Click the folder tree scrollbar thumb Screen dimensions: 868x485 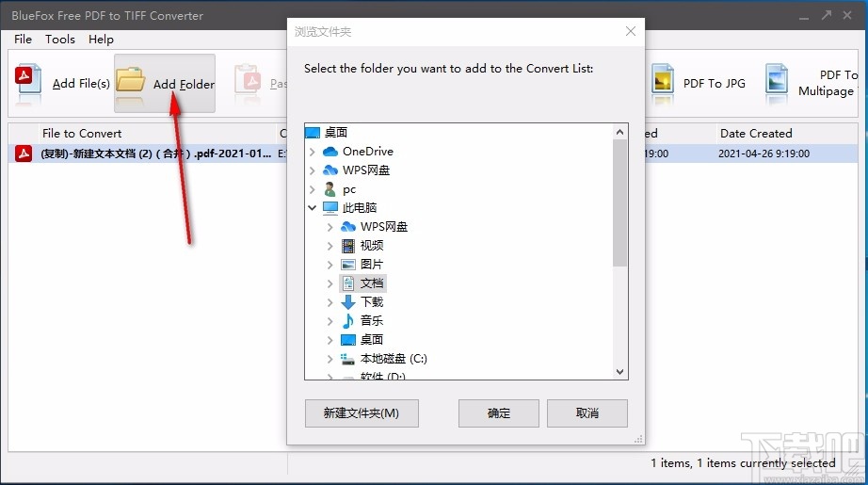pos(620,202)
